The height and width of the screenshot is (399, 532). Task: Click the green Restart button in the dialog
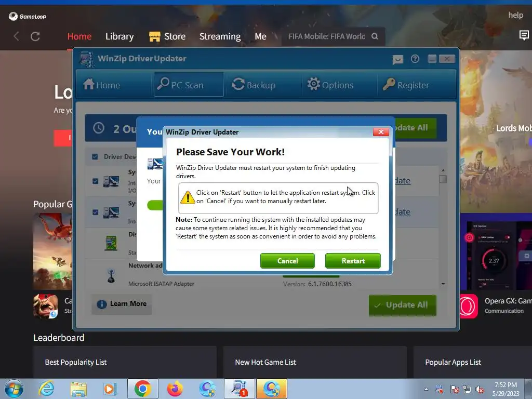pyautogui.click(x=353, y=261)
